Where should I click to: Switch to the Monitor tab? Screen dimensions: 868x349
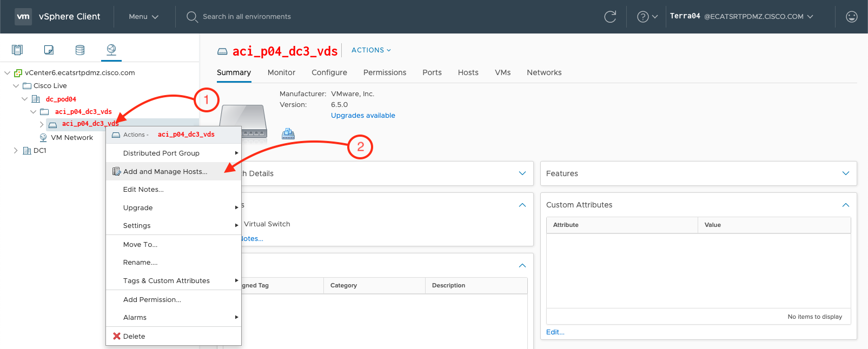[281, 72]
